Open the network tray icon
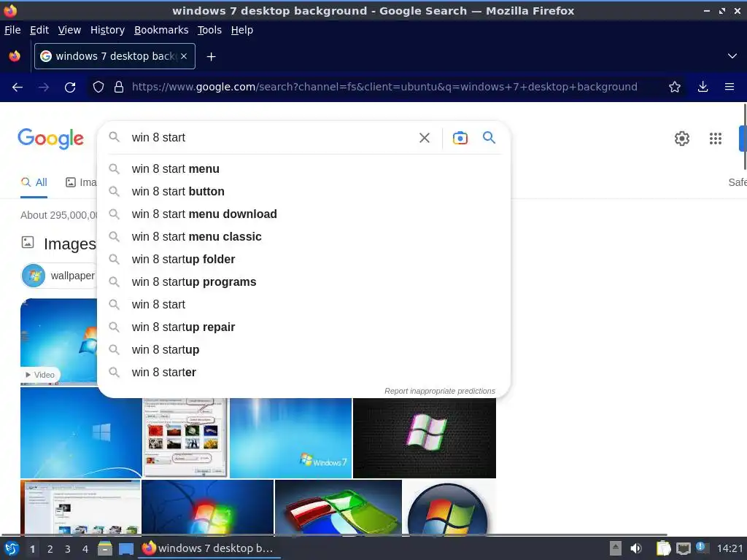Viewport: 747px width, 560px height. tap(683, 548)
